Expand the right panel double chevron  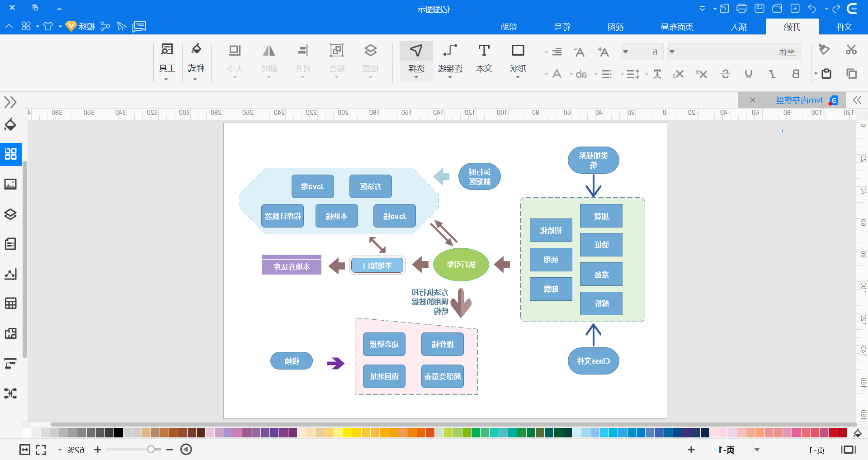(x=857, y=100)
